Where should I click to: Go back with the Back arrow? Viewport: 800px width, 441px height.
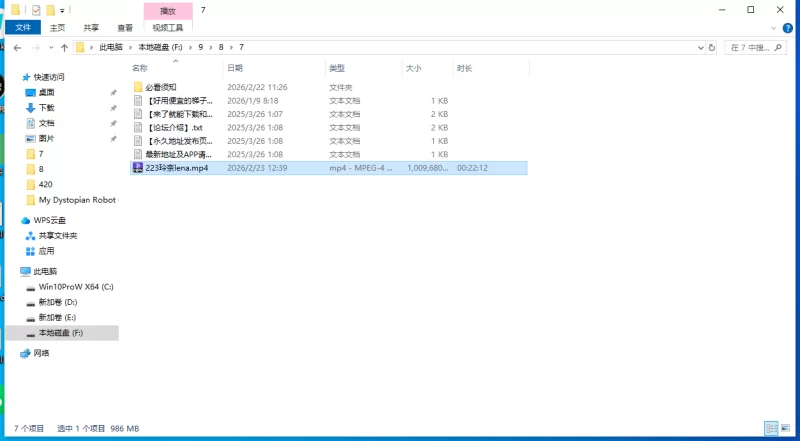pyautogui.click(x=17, y=47)
